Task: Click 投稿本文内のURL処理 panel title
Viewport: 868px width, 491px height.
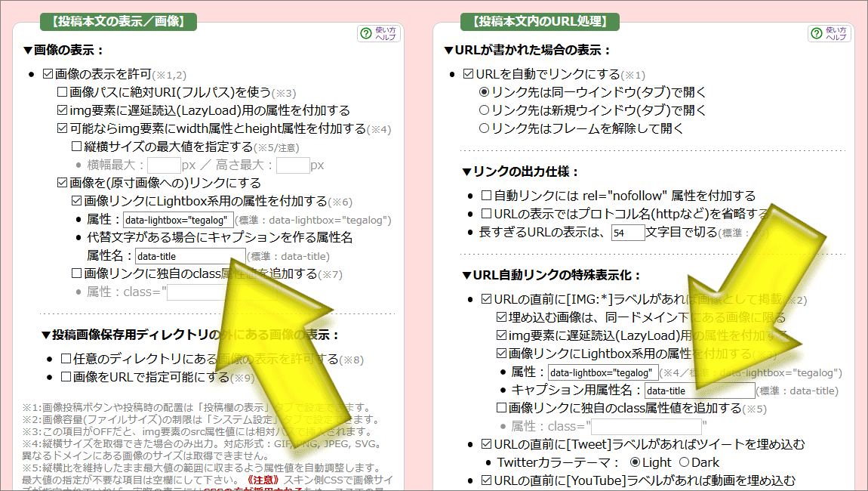Action: click(x=540, y=22)
